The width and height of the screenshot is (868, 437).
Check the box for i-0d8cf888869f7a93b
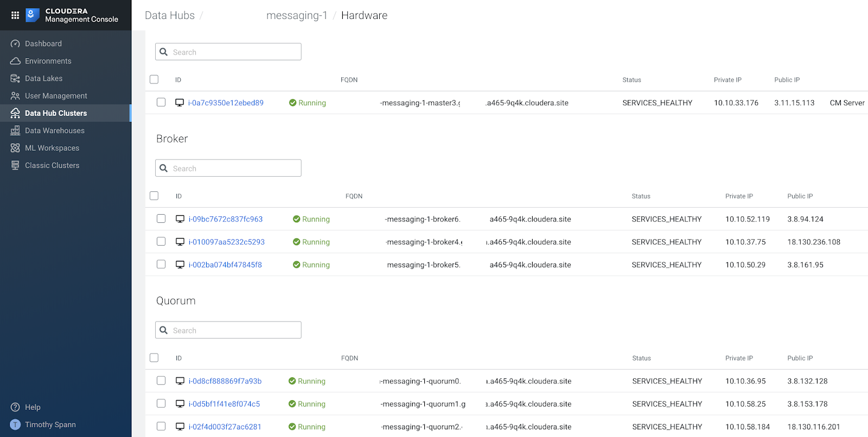point(161,381)
